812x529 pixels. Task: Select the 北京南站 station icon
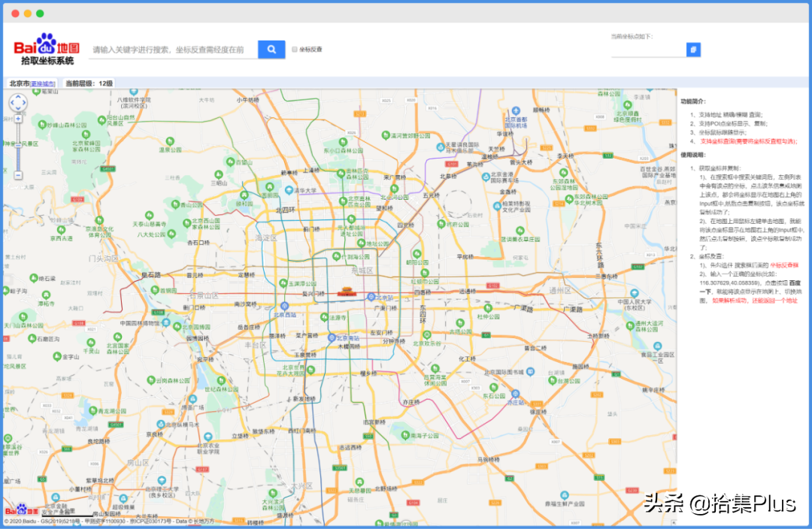332,338
